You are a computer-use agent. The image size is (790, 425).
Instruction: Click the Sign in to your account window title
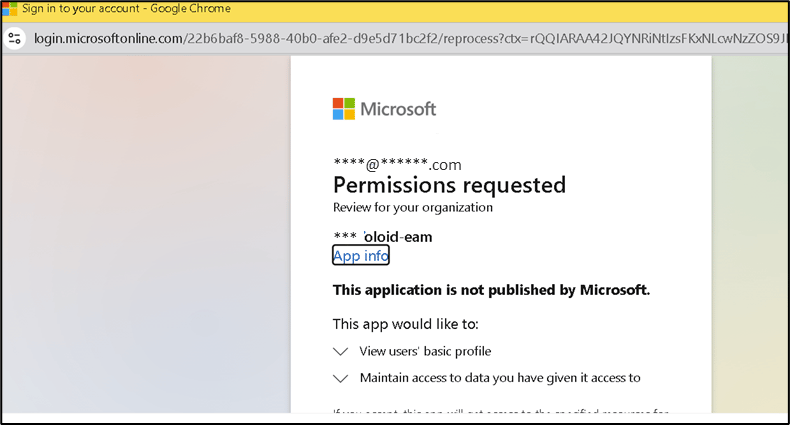[x=81, y=9]
